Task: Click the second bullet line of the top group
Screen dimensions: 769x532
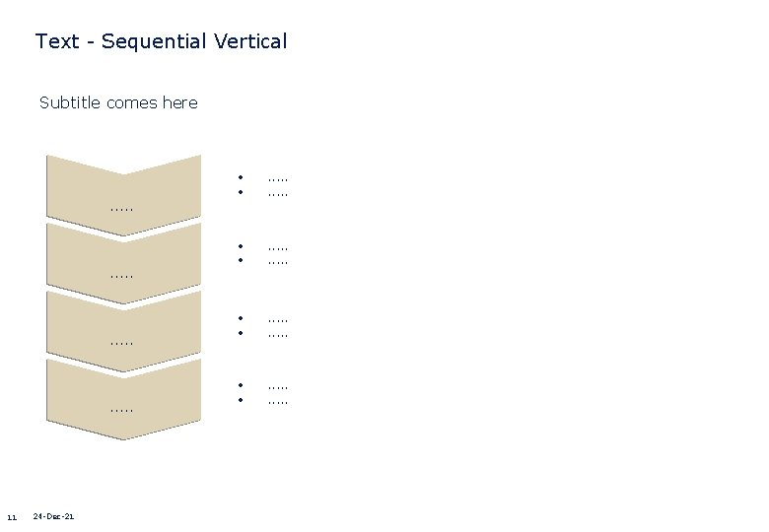Action: [x=278, y=193]
